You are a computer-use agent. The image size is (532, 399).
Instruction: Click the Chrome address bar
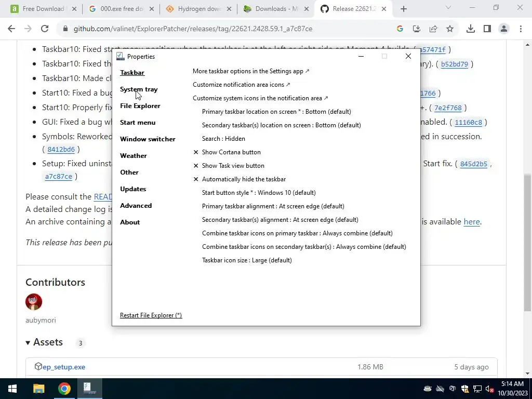coord(193,29)
